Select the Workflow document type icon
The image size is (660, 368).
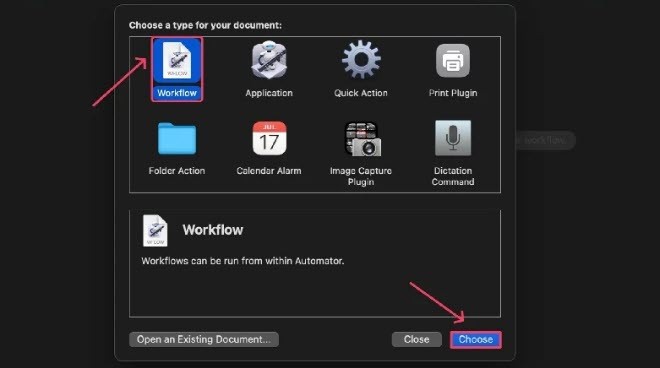tap(177, 61)
